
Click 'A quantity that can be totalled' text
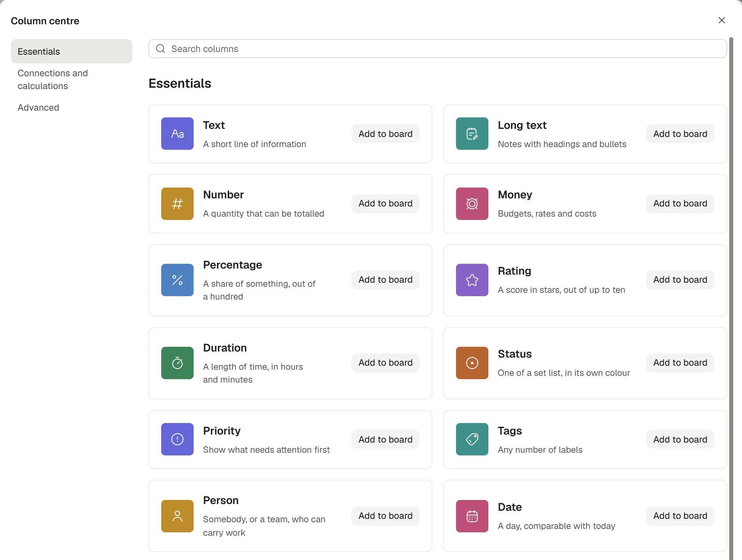click(x=263, y=214)
